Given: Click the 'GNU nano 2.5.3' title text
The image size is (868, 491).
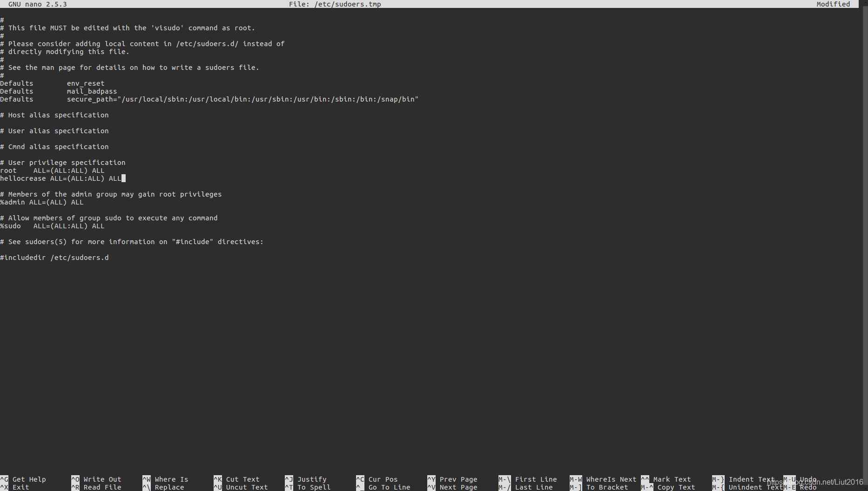Looking at the screenshot, I should pos(37,4).
